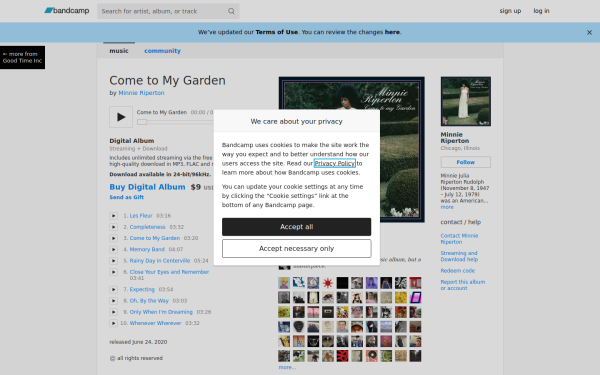Click Redeem code
This screenshot has width=600, height=375.
pos(458,271)
